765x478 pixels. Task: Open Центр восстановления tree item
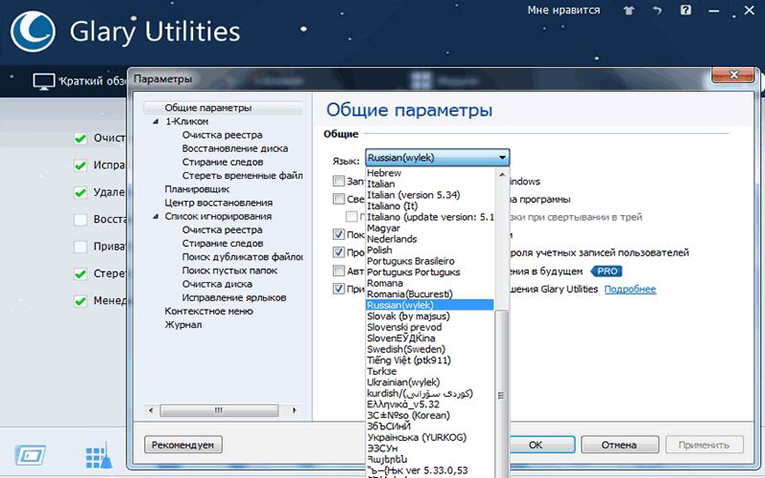tap(219, 202)
